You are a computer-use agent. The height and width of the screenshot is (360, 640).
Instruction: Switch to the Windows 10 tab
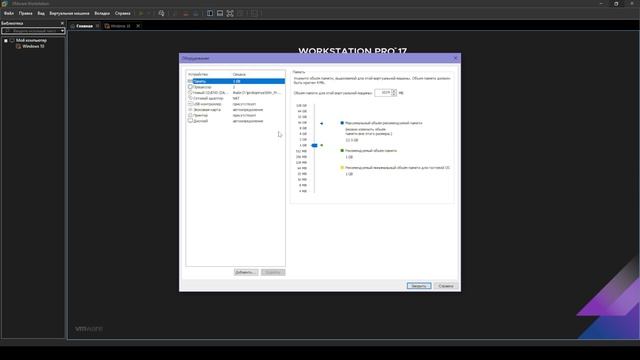point(120,26)
